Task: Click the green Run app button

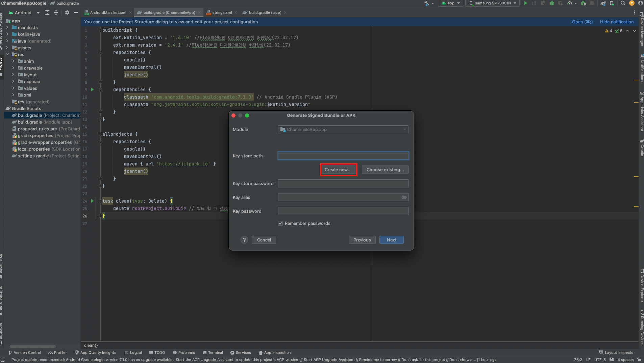Action: click(525, 3)
